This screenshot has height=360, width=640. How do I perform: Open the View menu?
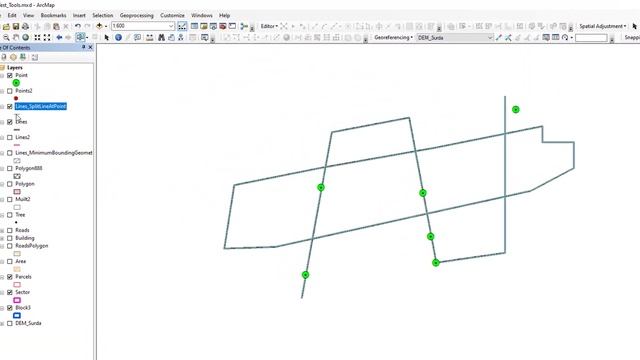point(29,16)
